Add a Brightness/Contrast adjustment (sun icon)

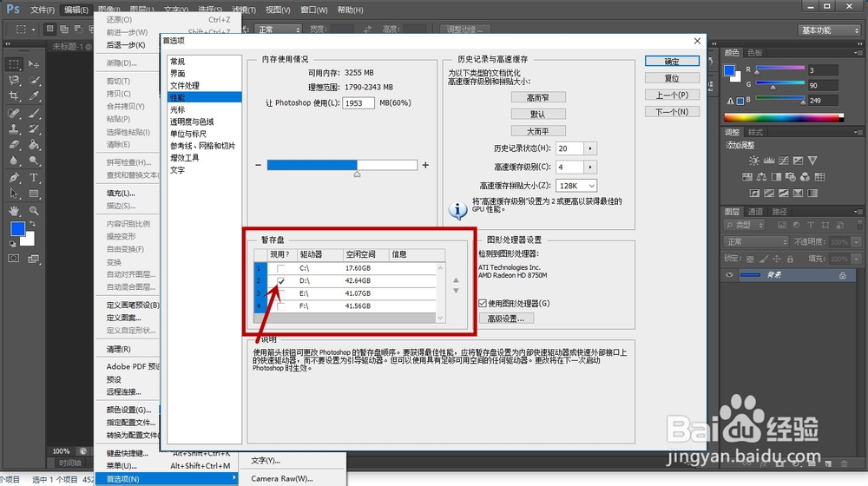click(754, 161)
